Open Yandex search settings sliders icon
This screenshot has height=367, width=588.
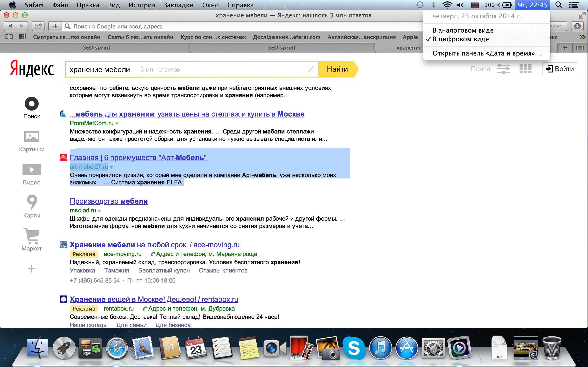pos(503,69)
